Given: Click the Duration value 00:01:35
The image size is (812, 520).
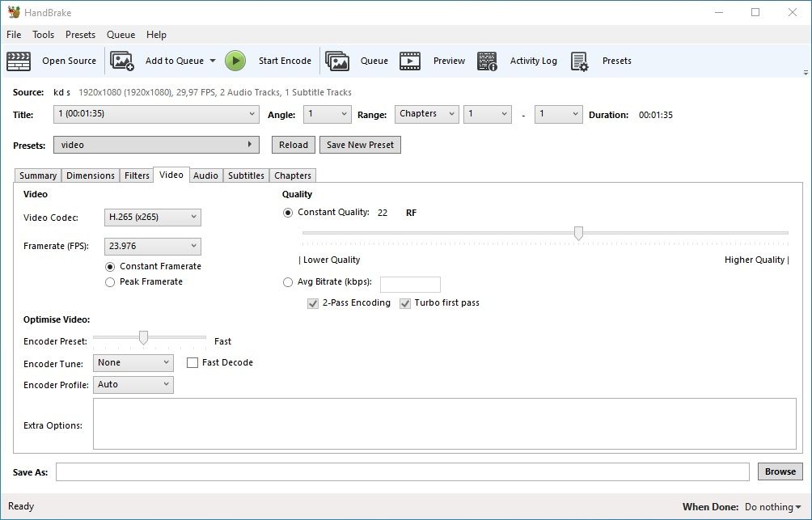Looking at the screenshot, I should [x=656, y=115].
